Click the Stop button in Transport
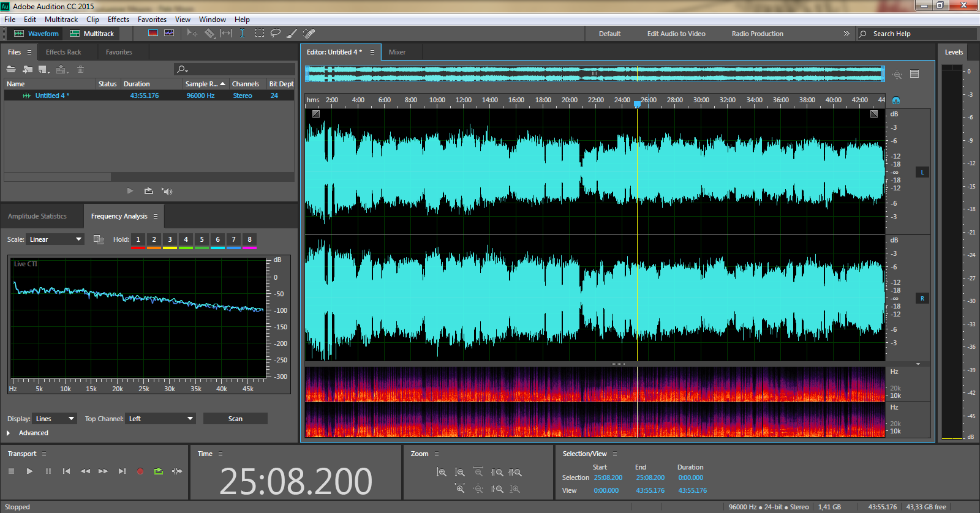980x513 pixels. [x=11, y=471]
